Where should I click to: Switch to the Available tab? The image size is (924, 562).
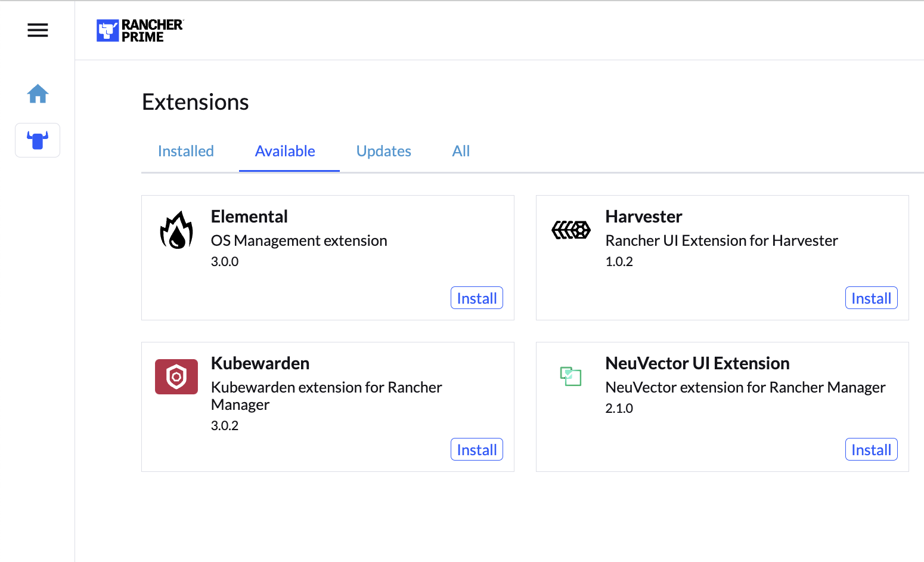coord(285,151)
